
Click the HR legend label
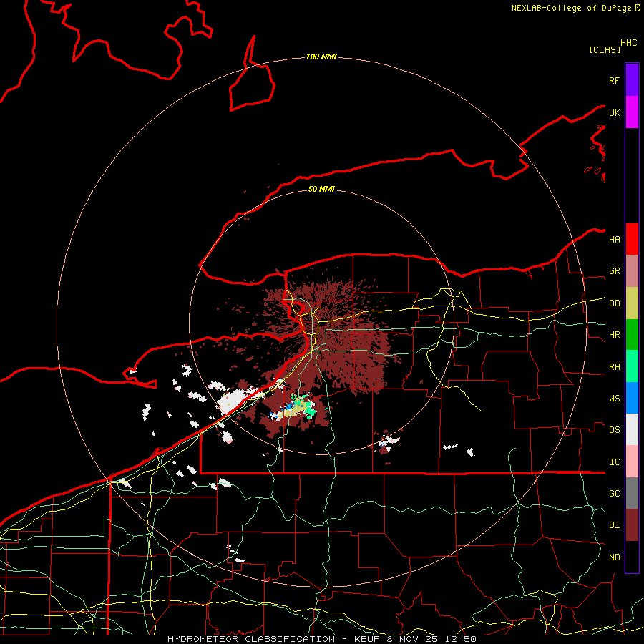614,335
